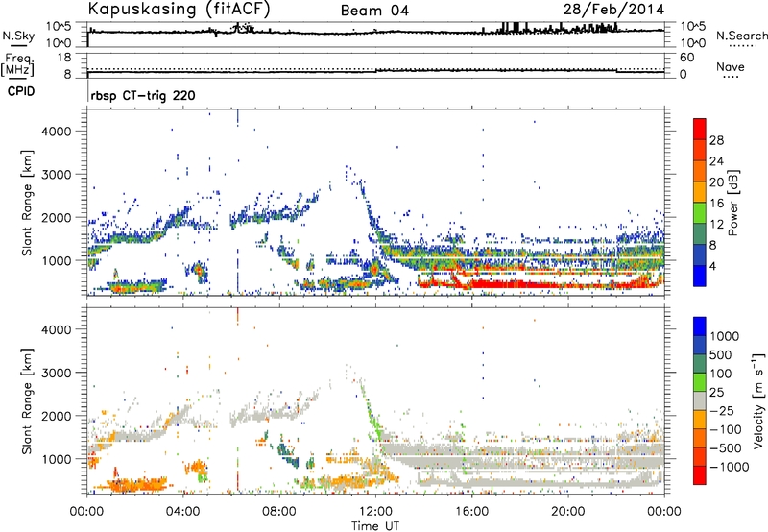
Task: Click the '12:00' time axis tick
Action: [x=375, y=512]
